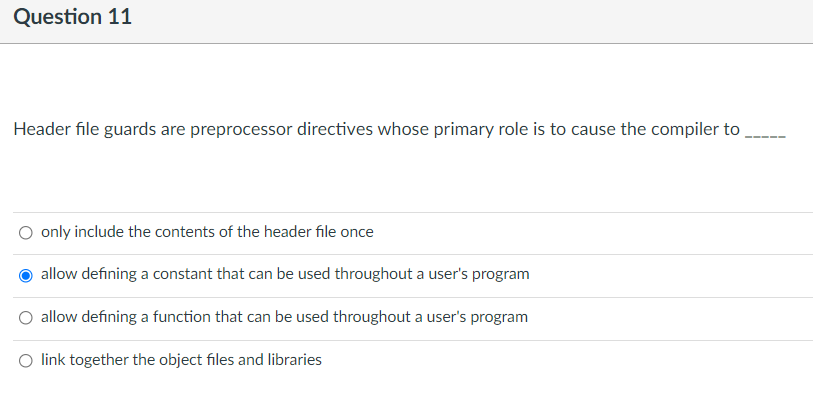Viewport: 813px width, 396px height.
Task: Select the 'only include the contents' radio button
Action: pyautogui.click(x=25, y=233)
